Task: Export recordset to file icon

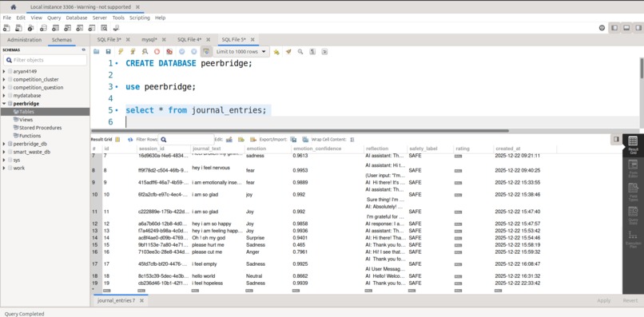Action: tap(293, 140)
